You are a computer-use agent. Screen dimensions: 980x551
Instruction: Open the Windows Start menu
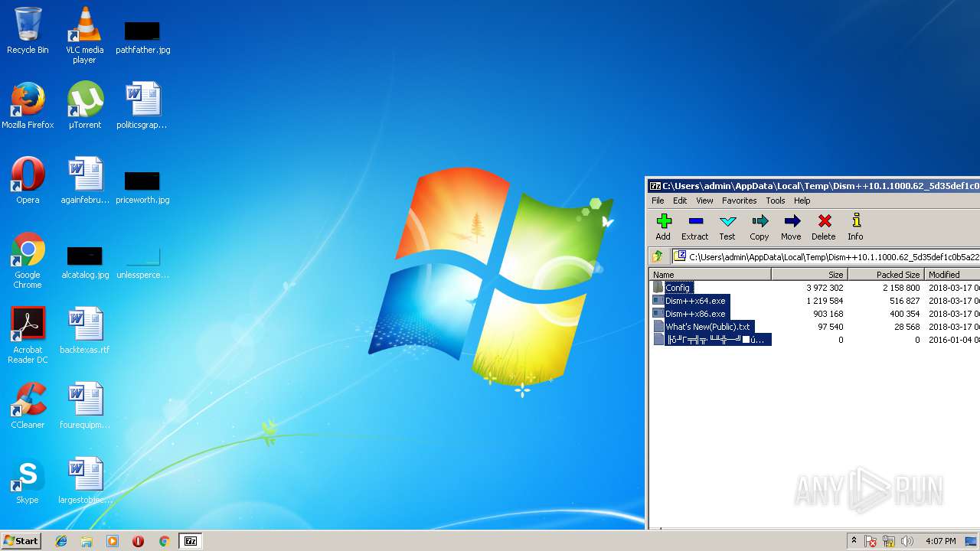pos(21,540)
